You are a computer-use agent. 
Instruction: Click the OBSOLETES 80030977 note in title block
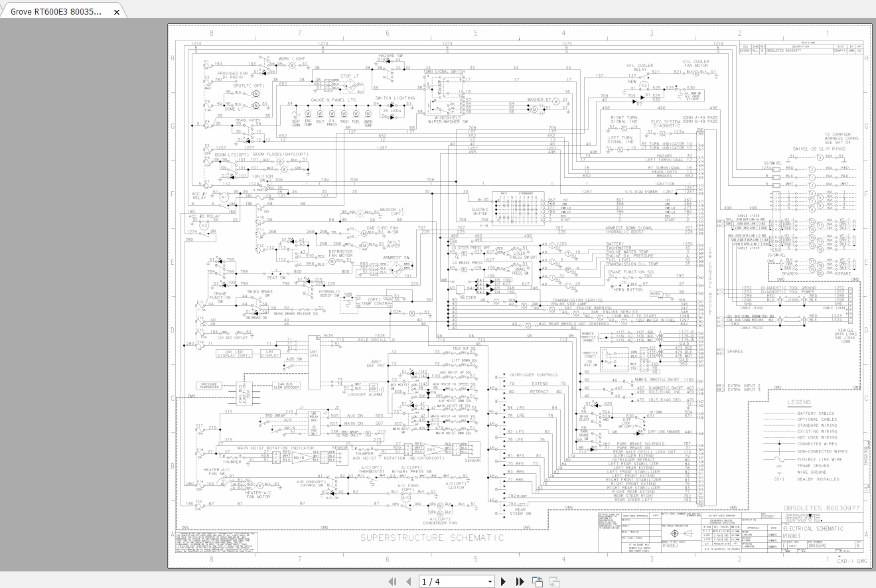click(820, 508)
